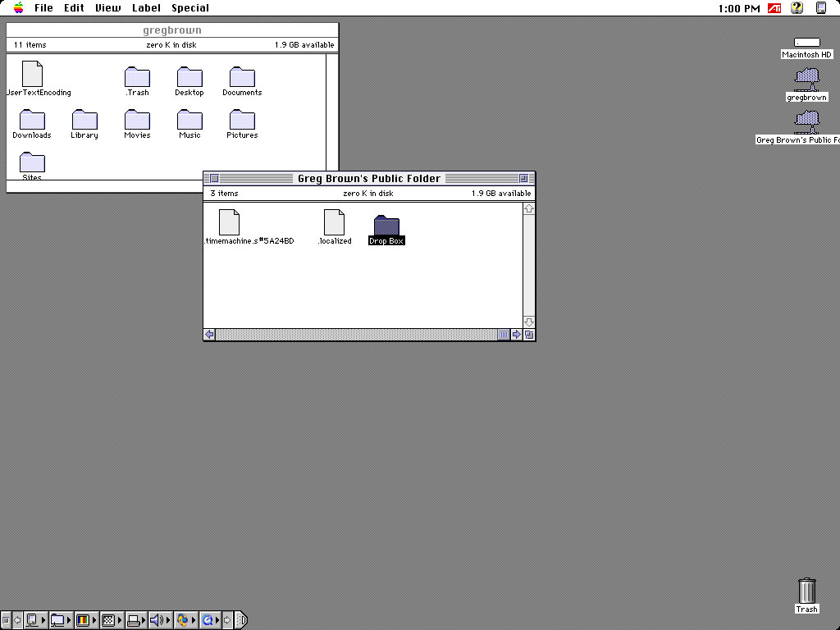Select the Sites folder in gregbrown window
Viewport: 840px width, 630px height.
pos(32,166)
